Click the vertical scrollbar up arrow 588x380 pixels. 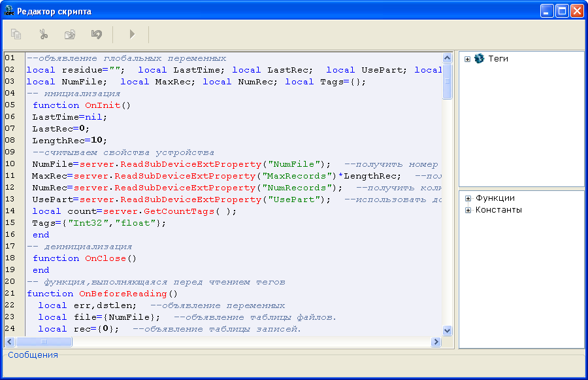(x=448, y=58)
